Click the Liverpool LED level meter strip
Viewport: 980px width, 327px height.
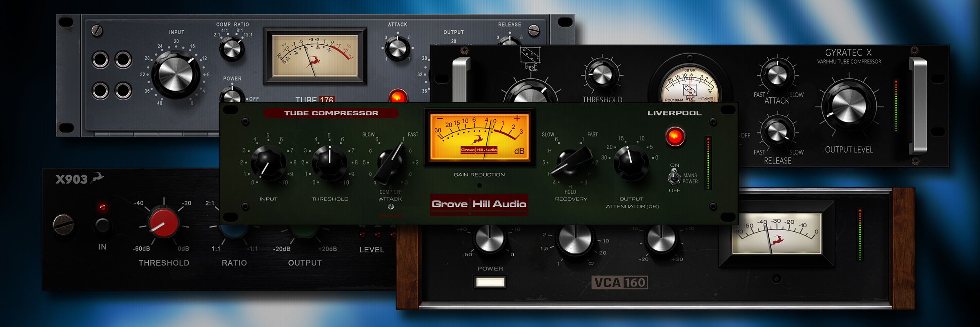[708, 163]
